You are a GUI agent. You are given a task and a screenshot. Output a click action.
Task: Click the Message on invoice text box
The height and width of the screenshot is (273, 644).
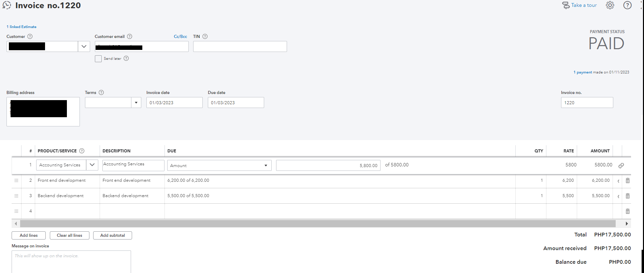[x=71, y=262]
